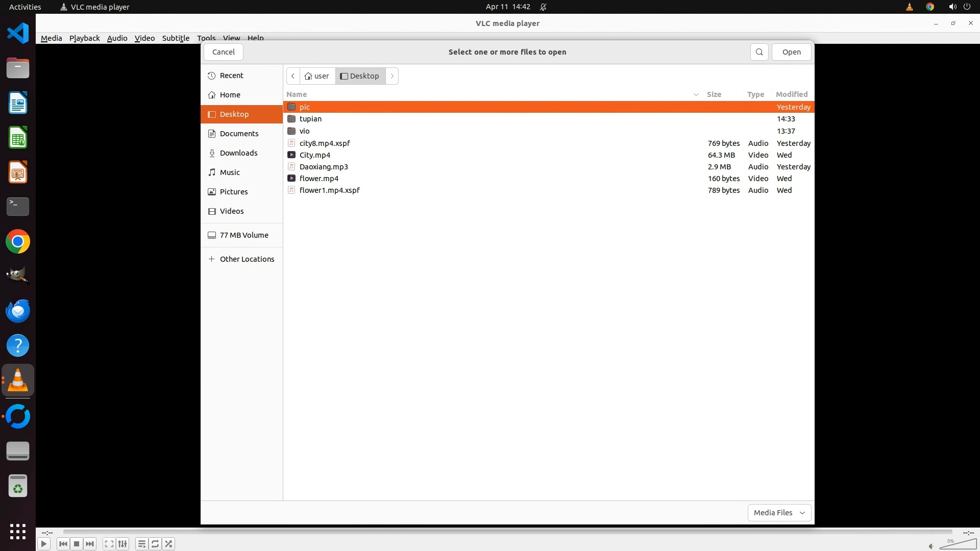Click Name column sort arrow
The image size is (980, 551).
pos(696,94)
